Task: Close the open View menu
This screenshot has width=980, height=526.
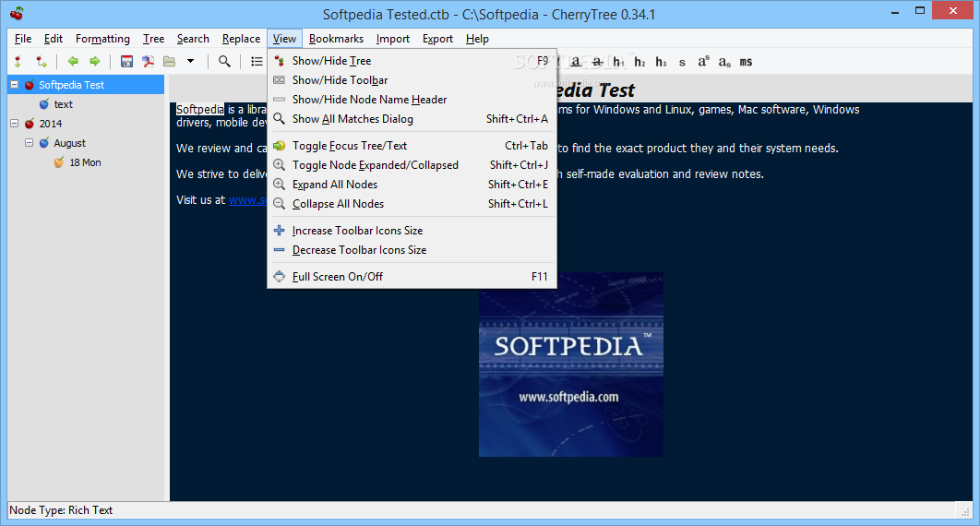Action: [284, 39]
